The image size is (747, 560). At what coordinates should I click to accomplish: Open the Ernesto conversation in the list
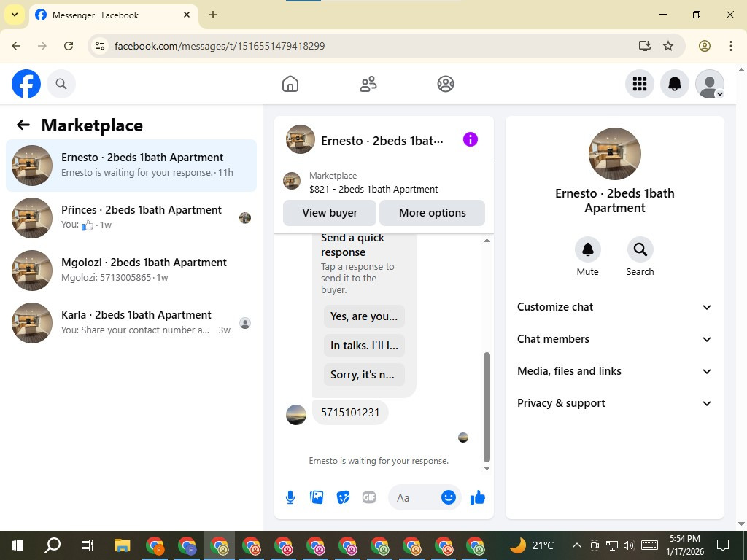coord(131,166)
